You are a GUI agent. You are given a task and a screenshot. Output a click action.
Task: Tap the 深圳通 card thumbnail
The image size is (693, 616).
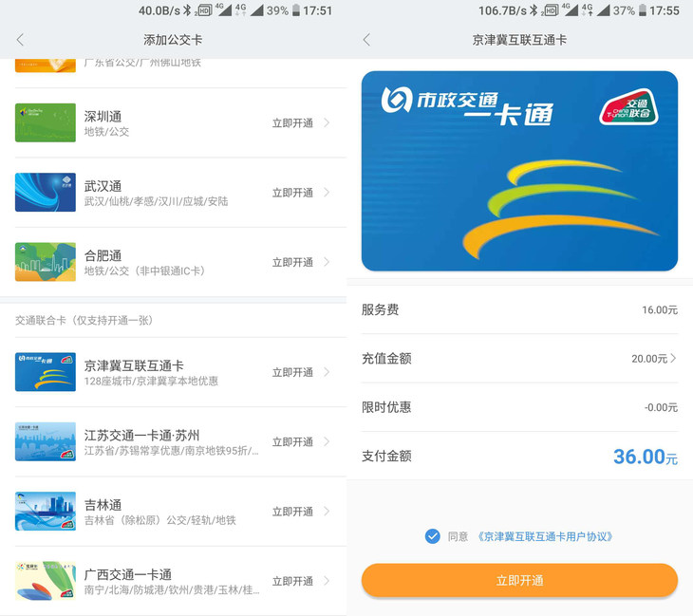46,122
